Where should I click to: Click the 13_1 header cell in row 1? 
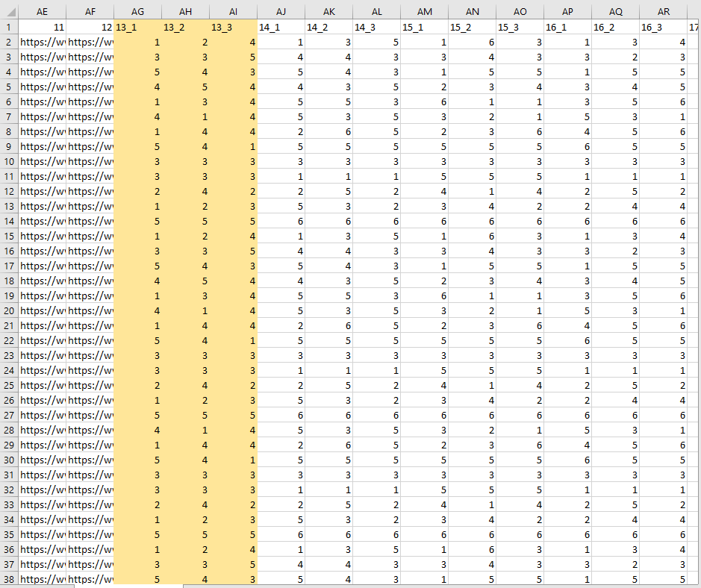(x=137, y=28)
